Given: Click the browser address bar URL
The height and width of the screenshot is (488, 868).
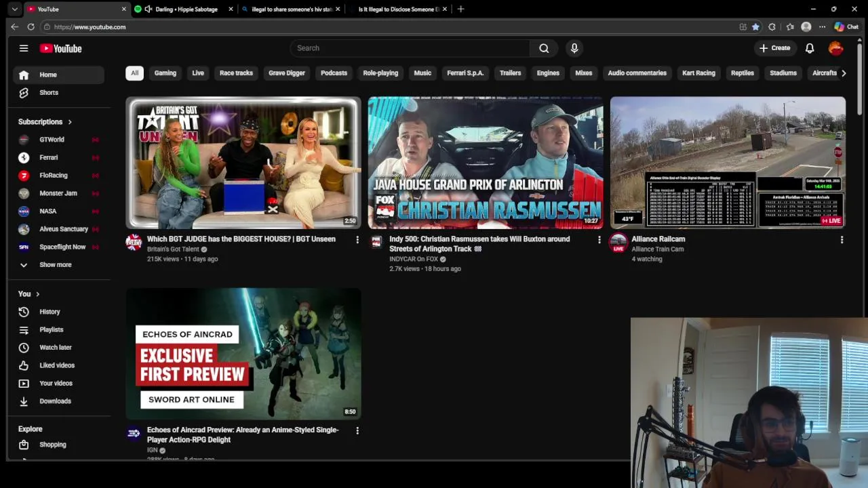Looking at the screenshot, I should click(x=90, y=27).
